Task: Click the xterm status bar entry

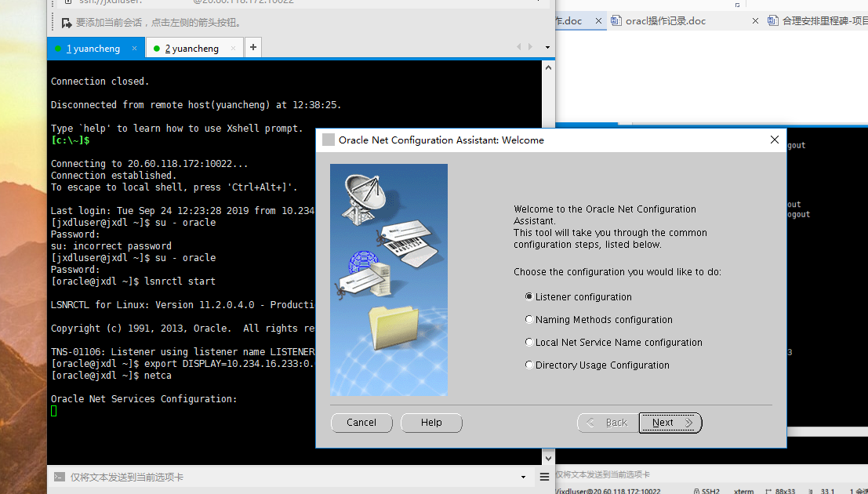Action: pos(743,491)
